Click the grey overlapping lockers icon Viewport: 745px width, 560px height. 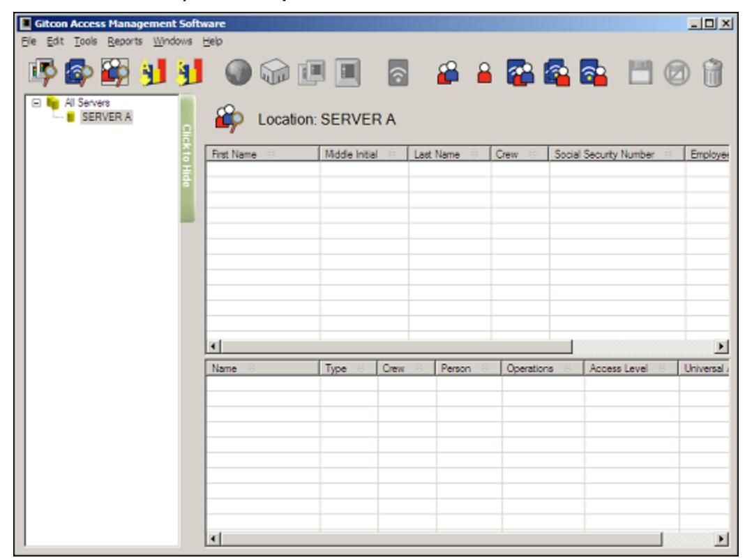point(312,73)
